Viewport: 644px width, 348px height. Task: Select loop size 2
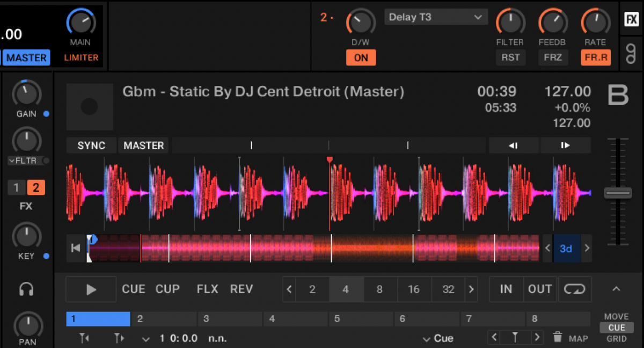tap(312, 289)
